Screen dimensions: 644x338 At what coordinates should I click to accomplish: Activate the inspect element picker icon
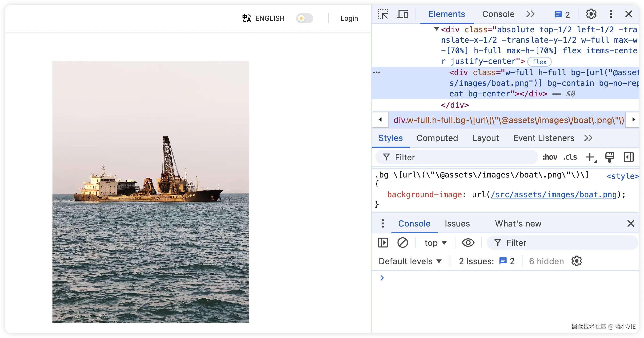(383, 14)
